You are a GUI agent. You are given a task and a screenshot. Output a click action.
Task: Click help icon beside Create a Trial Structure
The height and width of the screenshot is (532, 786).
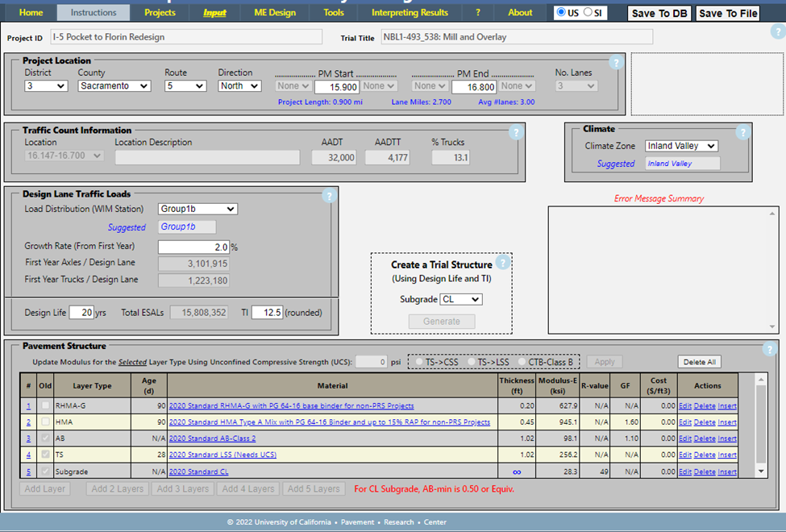tap(503, 263)
